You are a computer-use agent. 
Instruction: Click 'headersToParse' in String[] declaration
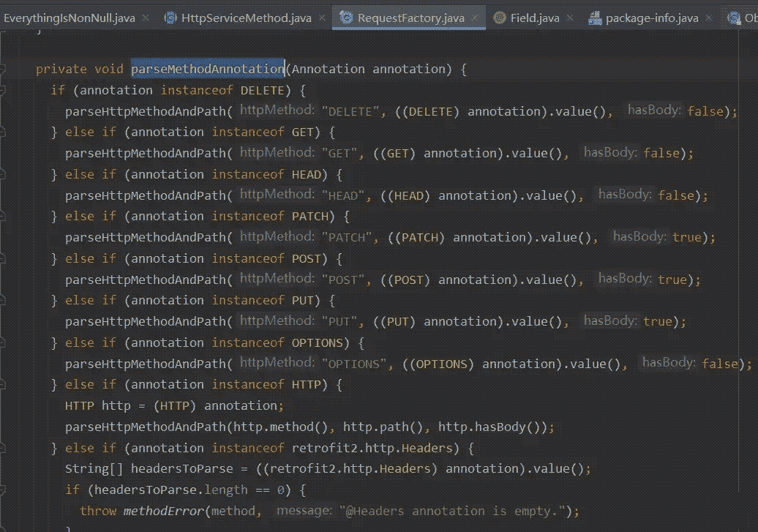181,468
